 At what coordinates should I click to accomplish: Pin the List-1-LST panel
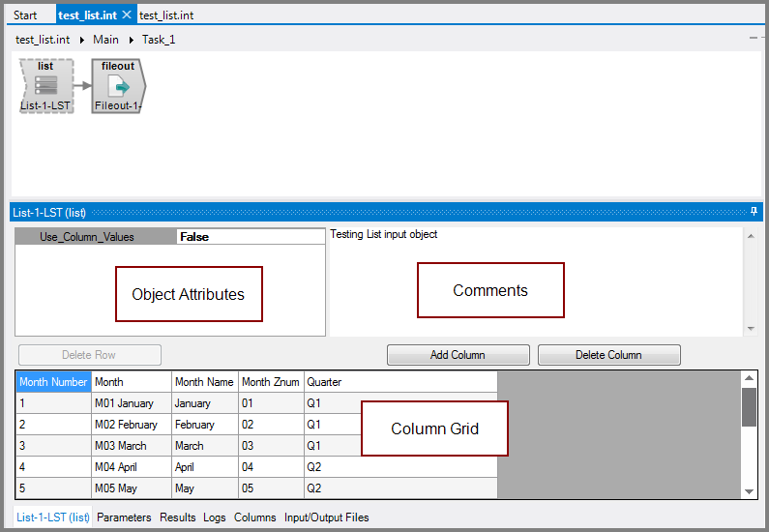click(x=754, y=211)
